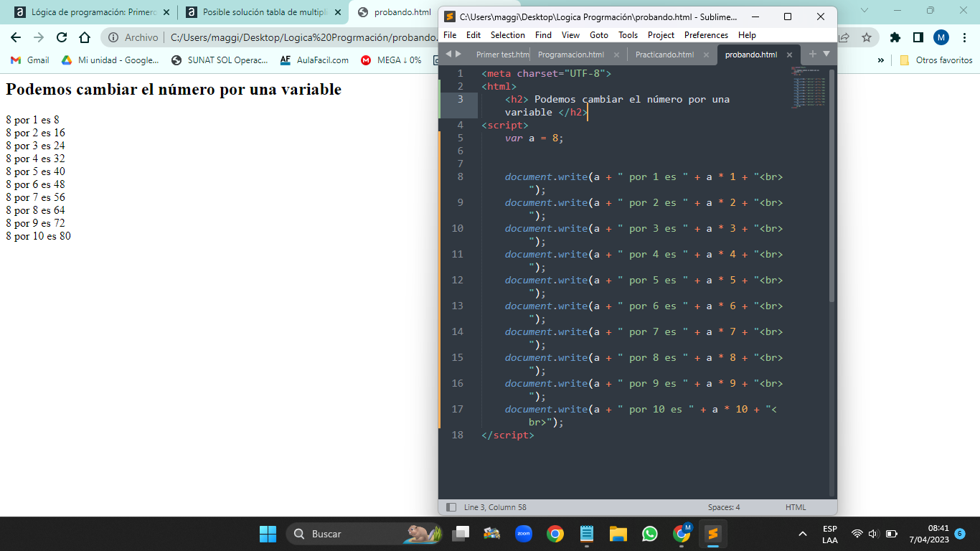Viewport: 980px width, 551px height.
Task: Go forward in Chrome browser
Action: 39,37
